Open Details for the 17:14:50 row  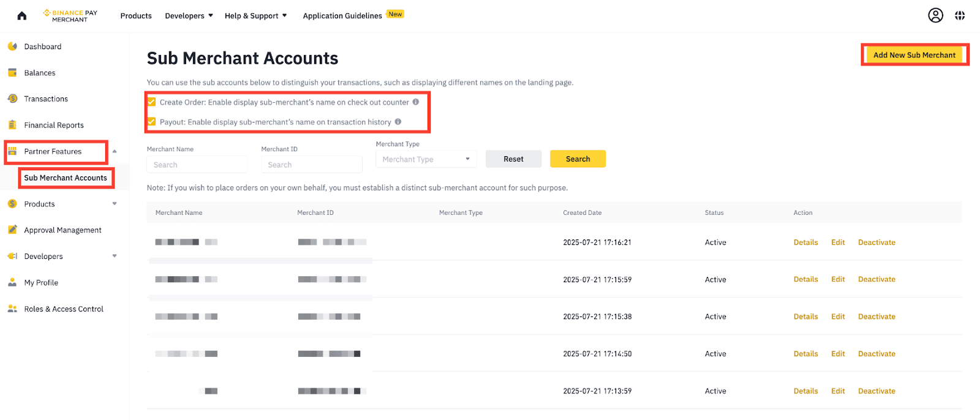[805, 354]
